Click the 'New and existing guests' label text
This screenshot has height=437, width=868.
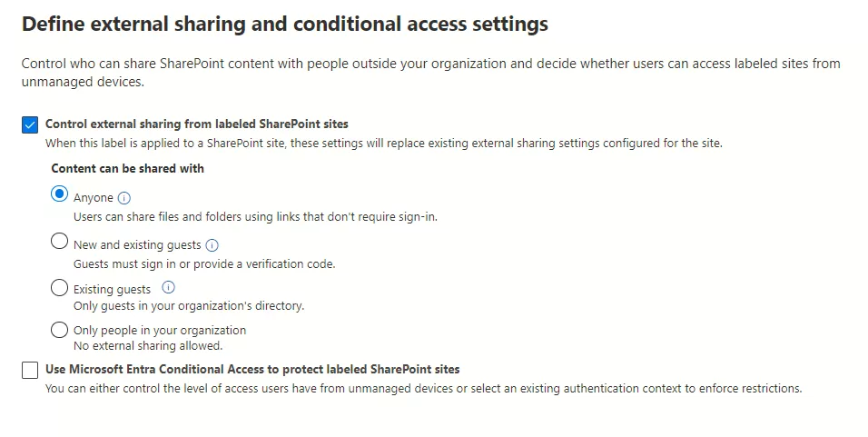click(137, 245)
